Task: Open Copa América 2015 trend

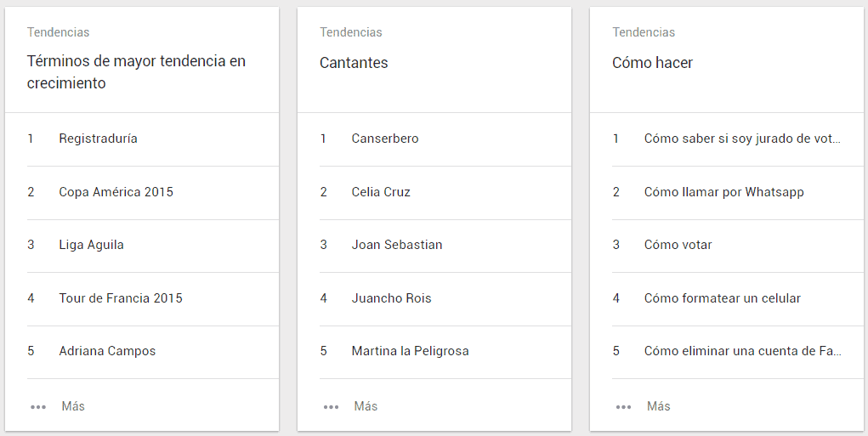Action: point(116,192)
